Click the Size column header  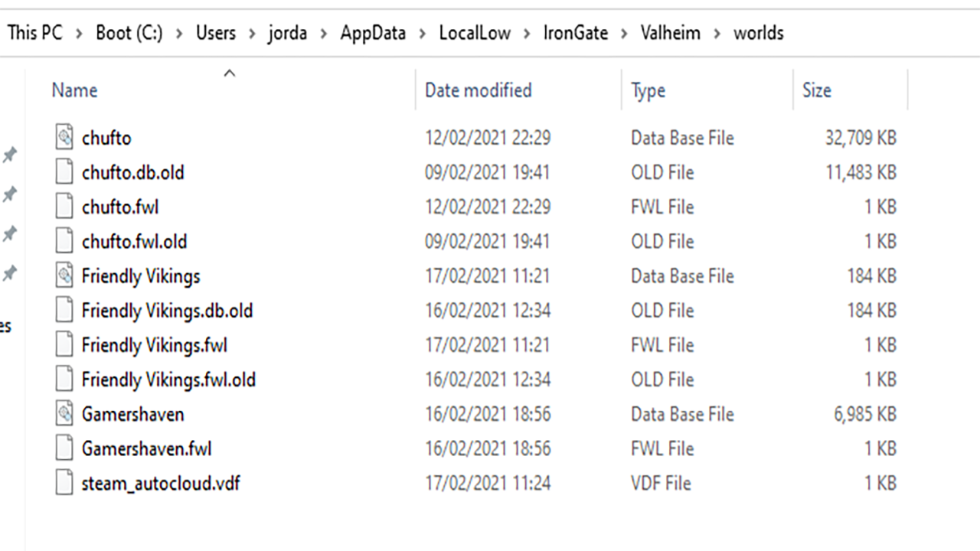(816, 90)
